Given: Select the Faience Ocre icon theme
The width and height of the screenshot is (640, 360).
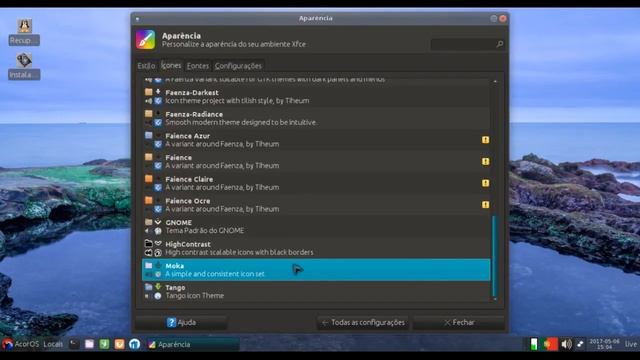Looking at the screenshot, I should pyautogui.click(x=316, y=205).
